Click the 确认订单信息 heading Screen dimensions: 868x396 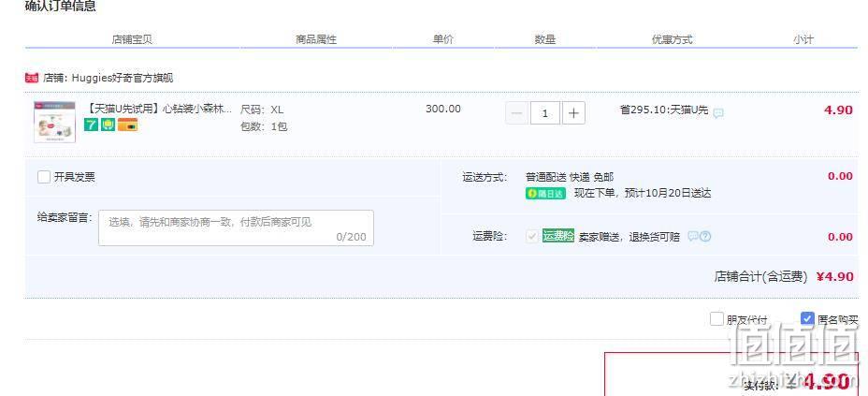point(61,7)
